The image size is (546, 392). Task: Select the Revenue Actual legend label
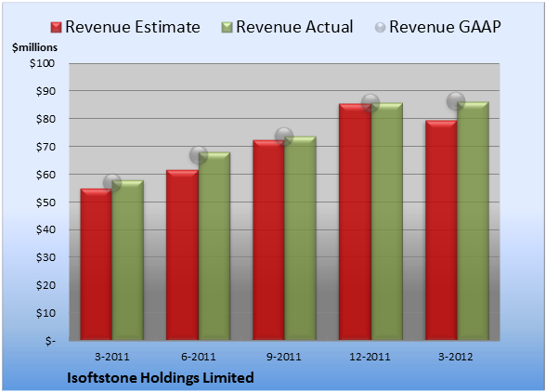[x=294, y=27]
